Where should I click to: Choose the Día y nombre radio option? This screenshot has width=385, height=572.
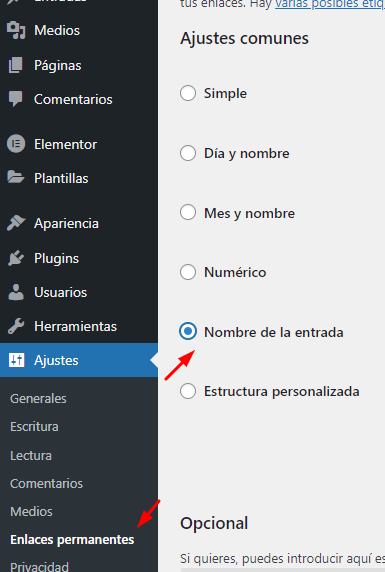(188, 153)
